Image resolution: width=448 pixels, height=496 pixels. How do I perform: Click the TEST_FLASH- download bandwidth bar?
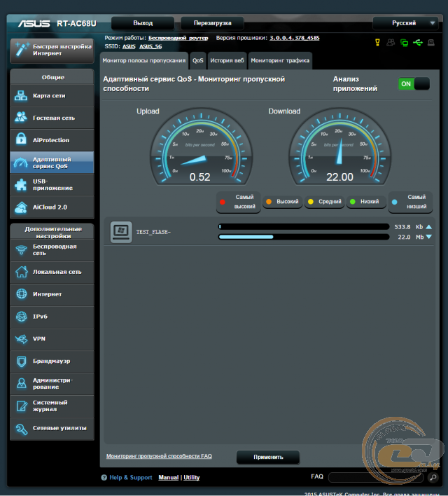pyautogui.click(x=304, y=237)
